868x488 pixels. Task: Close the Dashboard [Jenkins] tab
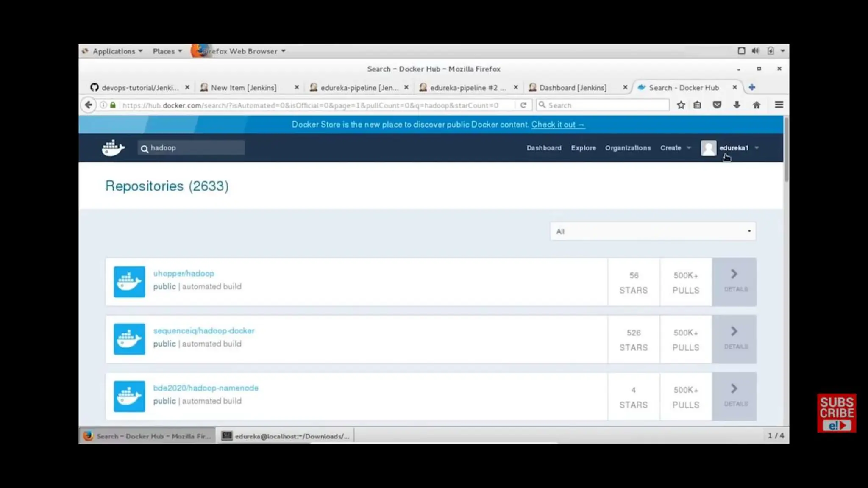[625, 87]
